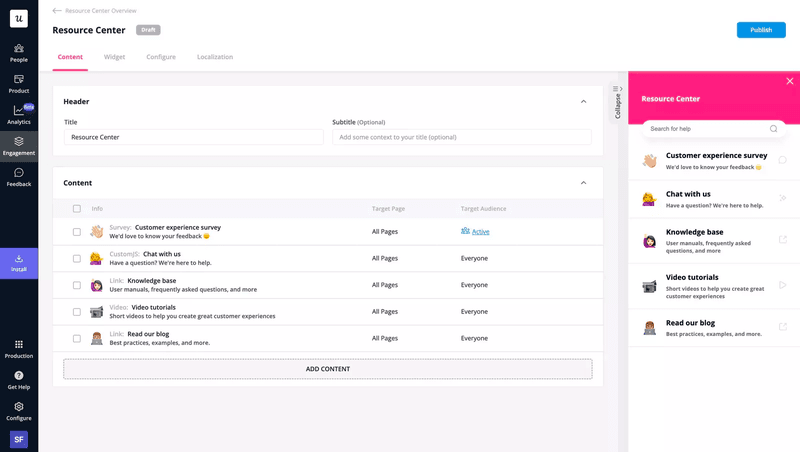Click the Publish button
The image size is (800, 452).
[x=761, y=30]
